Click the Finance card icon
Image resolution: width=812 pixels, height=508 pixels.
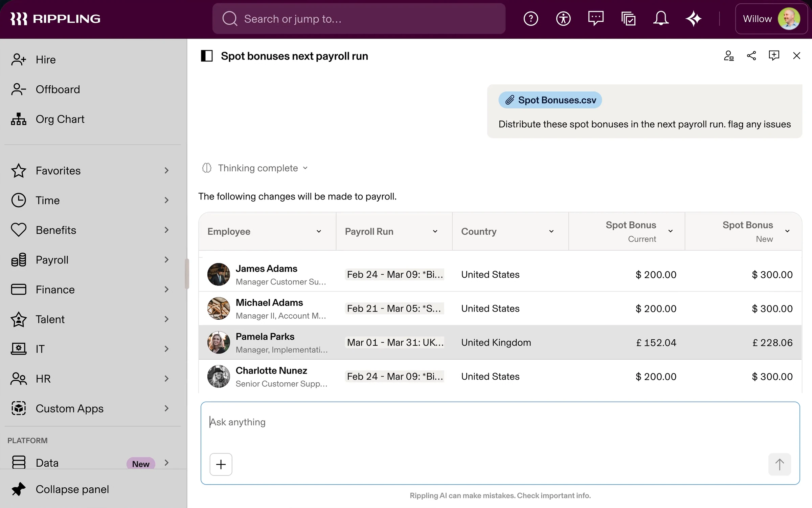pos(19,290)
